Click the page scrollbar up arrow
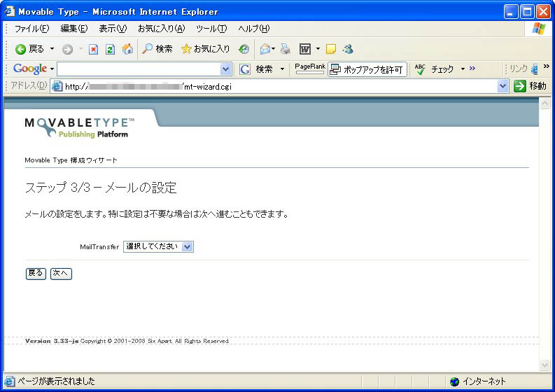The width and height of the screenshot is (555, 392). click(x=545, y=103)
